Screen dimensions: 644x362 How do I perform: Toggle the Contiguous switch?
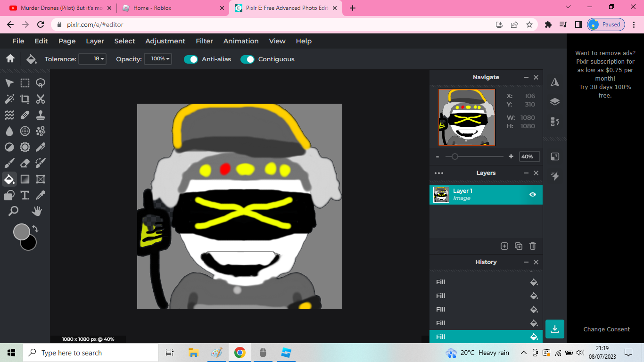pos(247,59)
